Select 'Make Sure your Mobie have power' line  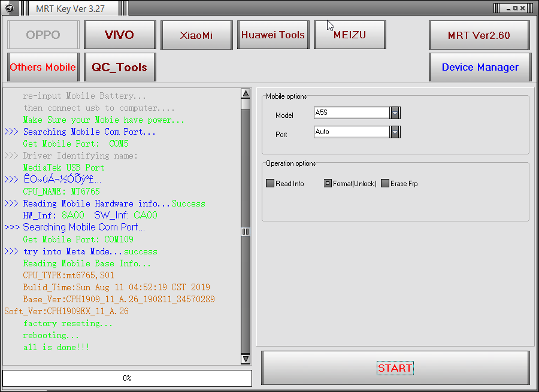[x=104, y=120]
